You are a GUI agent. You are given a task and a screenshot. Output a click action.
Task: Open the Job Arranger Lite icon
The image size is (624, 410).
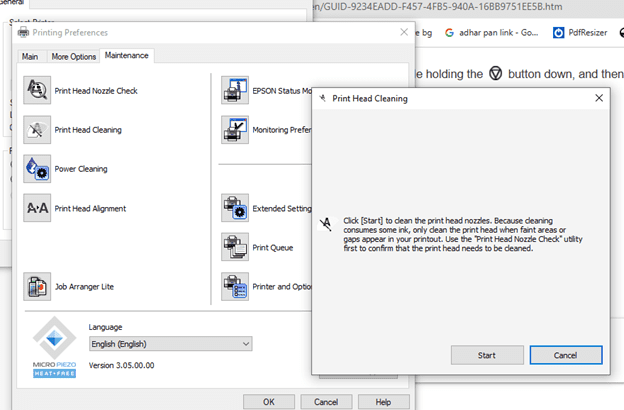point(37,286)
